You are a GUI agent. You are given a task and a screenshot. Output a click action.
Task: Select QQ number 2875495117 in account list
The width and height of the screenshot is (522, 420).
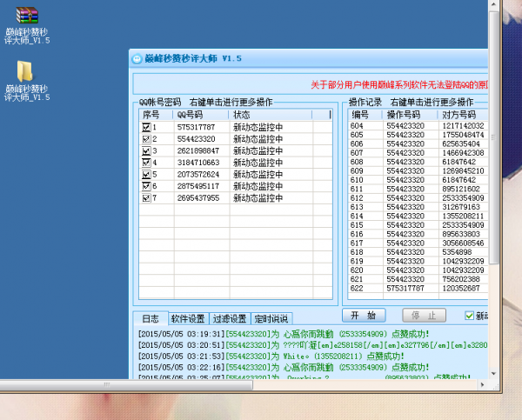point(198,186)
